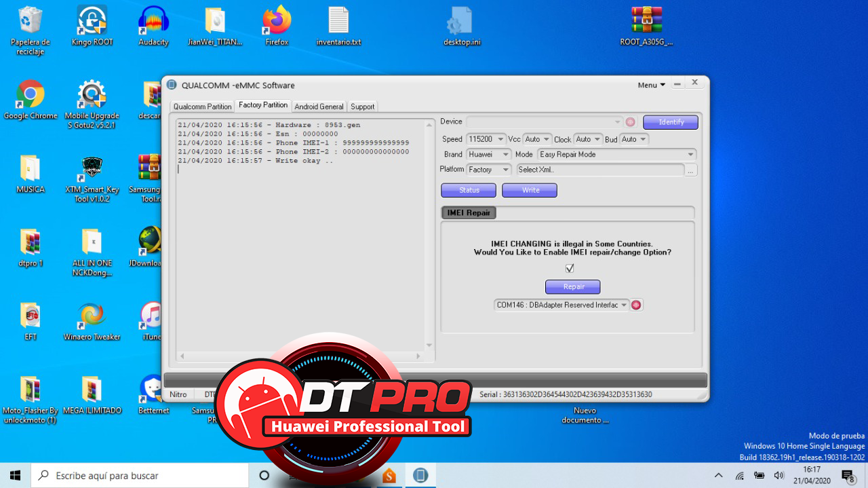Switch to Factory Partition tab
The image size is (868, 488).
263,105
